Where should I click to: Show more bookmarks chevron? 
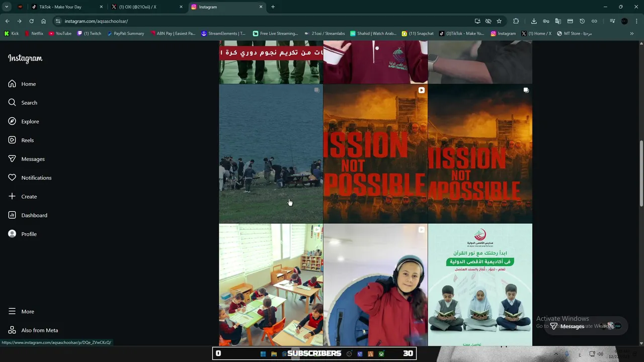tap(632, 34)
